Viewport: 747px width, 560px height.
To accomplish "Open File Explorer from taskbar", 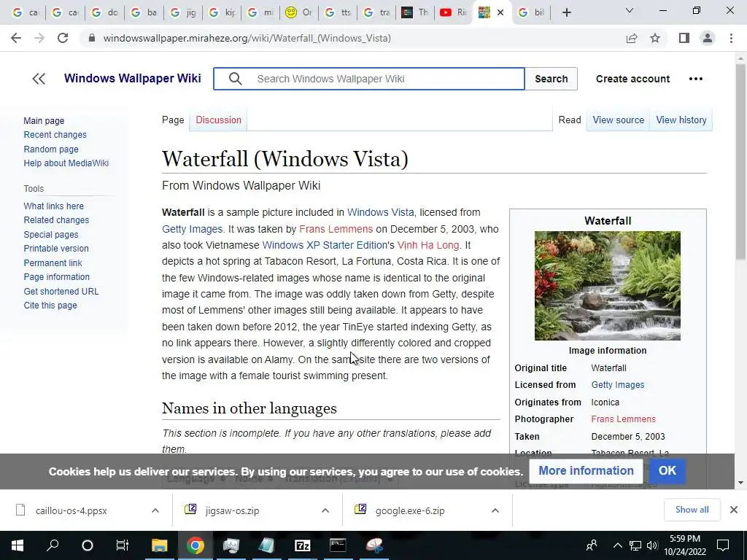I will [x=160, y=545].
